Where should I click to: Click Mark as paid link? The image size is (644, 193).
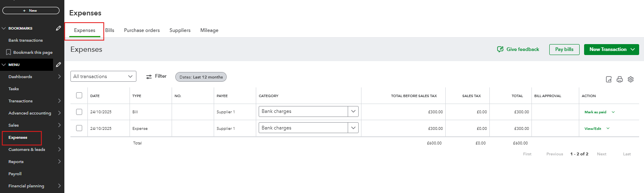[x=595, y=112]
